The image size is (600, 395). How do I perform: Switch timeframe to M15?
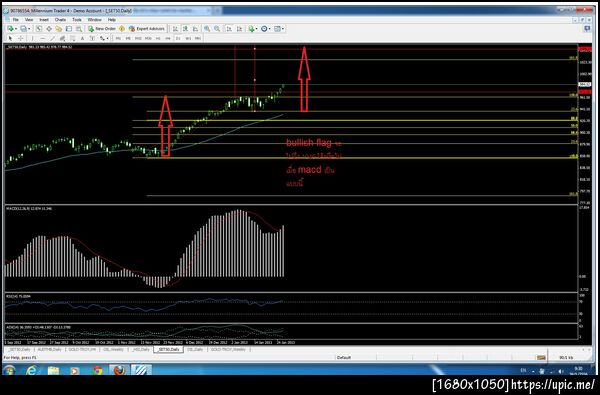138,38
